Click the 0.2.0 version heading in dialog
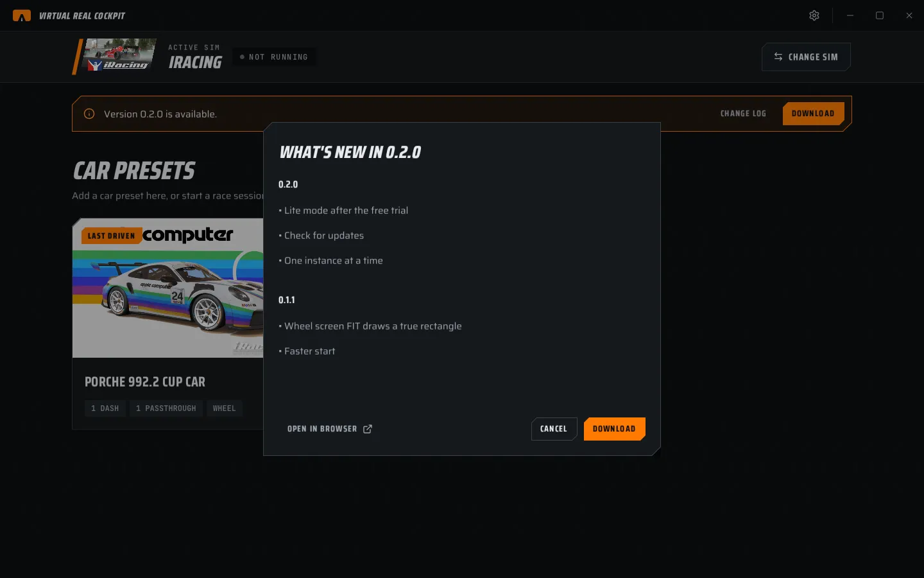Image resolution: width=924 pixels, height=578 pixels. pos(288,184)
